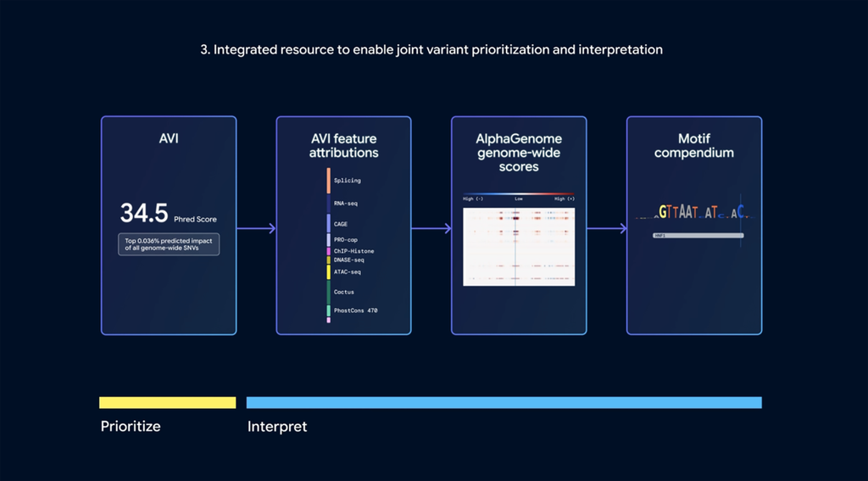Click the grey HNF1 motif bar
868x481 pixels.
pyautogui.click(x=698, y=236)
